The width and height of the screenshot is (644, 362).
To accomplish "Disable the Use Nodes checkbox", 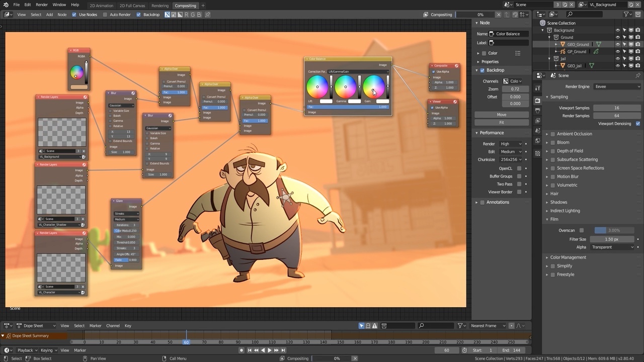I will tap(74, 15).
